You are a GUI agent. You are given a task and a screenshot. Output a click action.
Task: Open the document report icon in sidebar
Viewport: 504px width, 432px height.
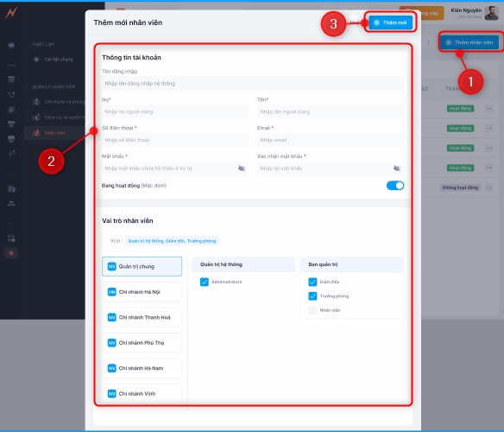point(11,189)
